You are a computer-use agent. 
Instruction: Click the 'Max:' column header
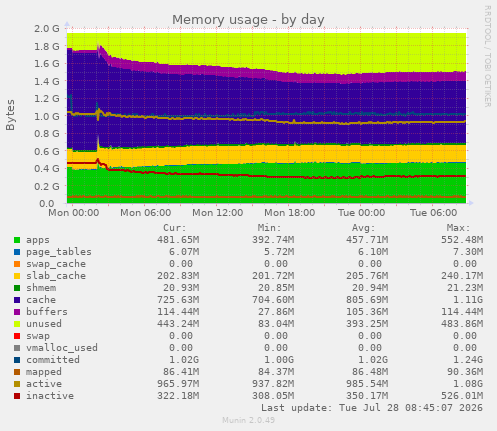(x=458, y=228)
